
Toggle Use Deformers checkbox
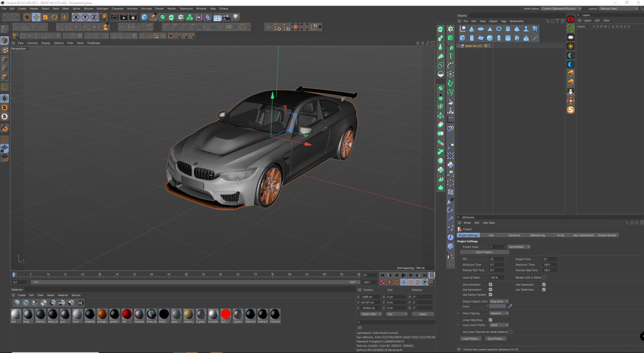pyautogui.click(x=544, y=290)
